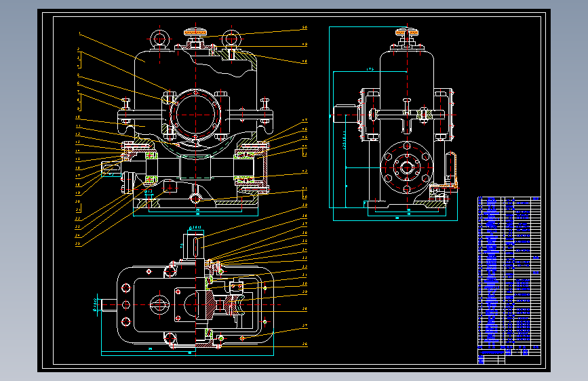588x381 pixels.
Task: Pick the orange breather cap on front view
Action: (x=195, y=33)
